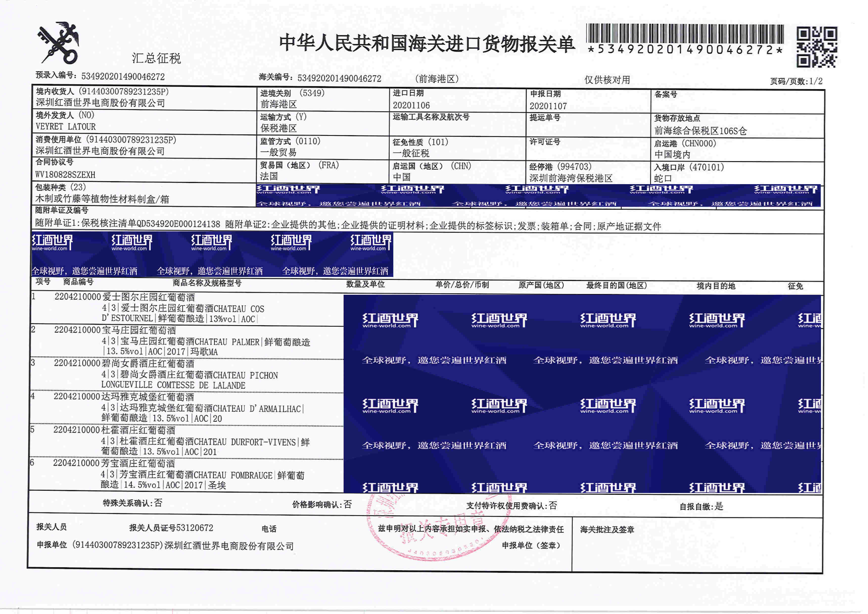Select item 2 CHATEAU PALMER row
The height and width of the screenshot is (614, 868).
182,342
